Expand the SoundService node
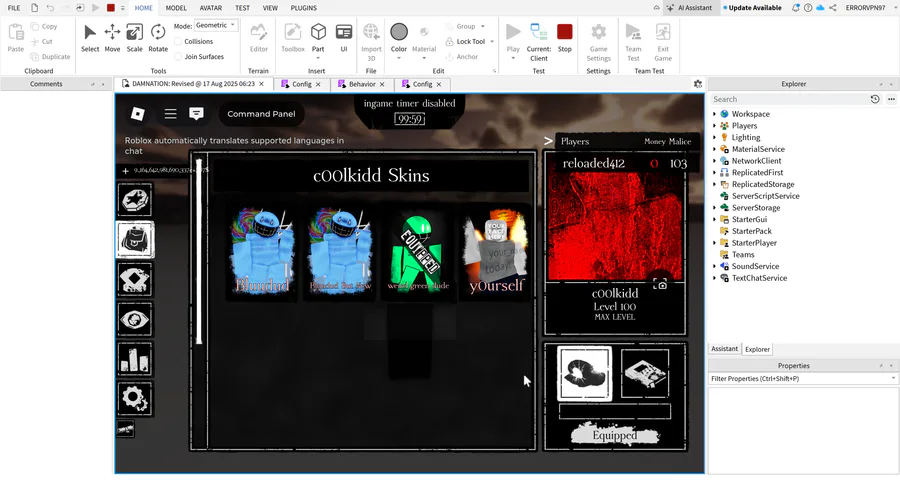The image size is (900, 493). tap(715, 266)
